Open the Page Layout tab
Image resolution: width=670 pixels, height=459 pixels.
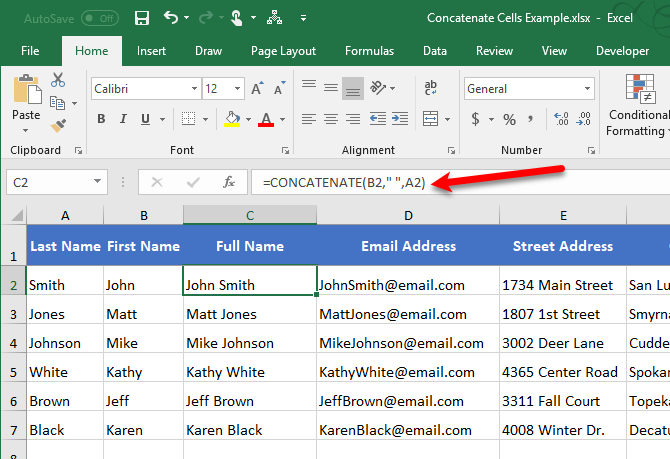point(283,51)
